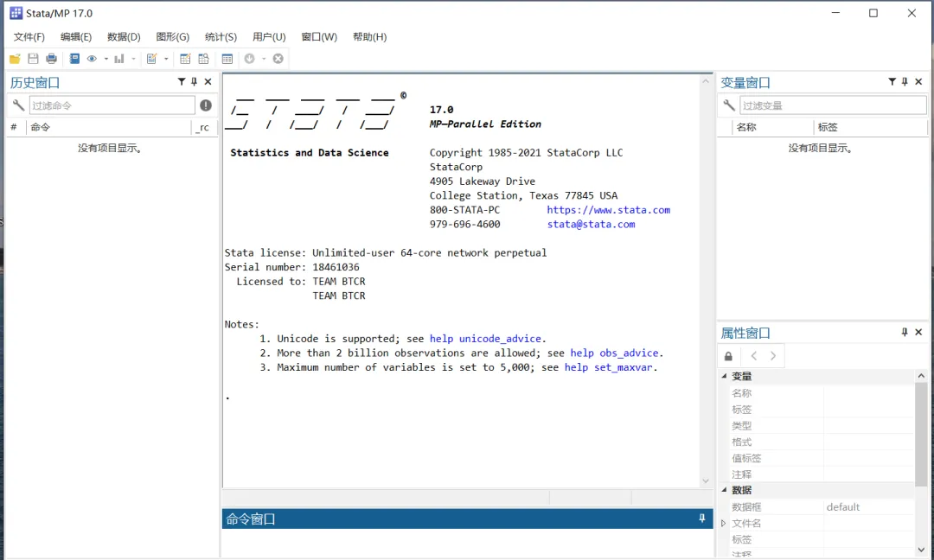
Task: Click the funnel icon in Variables window
Action: [x=892, y=81]
